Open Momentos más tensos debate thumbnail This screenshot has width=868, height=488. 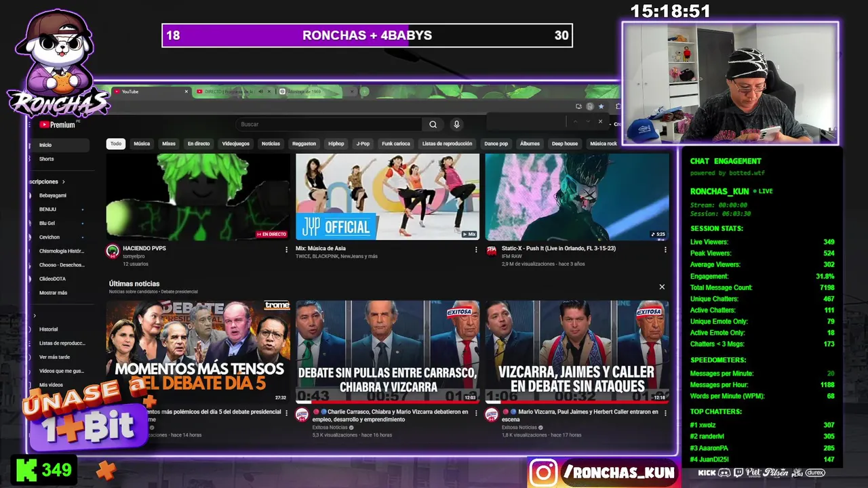point(198,352)
